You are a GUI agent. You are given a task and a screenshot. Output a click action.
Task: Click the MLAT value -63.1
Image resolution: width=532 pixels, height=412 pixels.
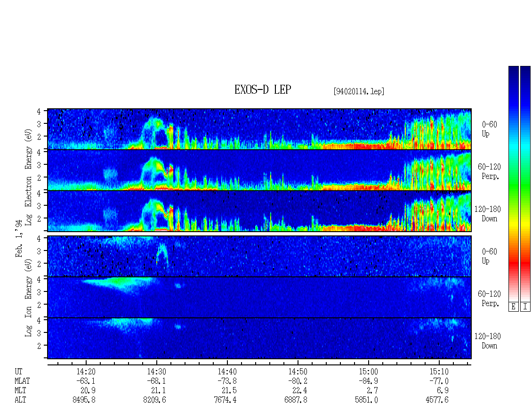coord(86,381)
